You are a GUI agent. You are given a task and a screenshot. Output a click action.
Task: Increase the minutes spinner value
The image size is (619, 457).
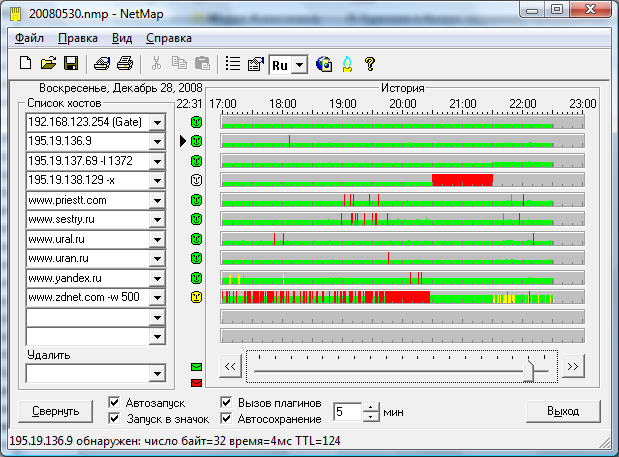pos(371,407)
